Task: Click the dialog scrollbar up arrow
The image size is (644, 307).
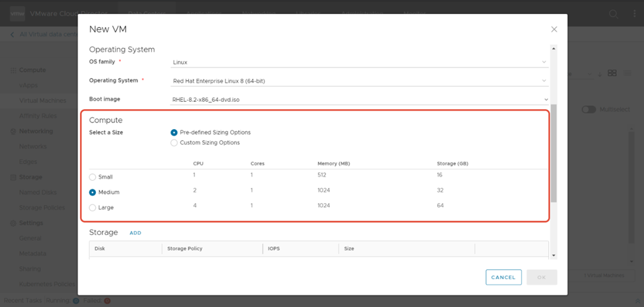Action: [553, 48]
